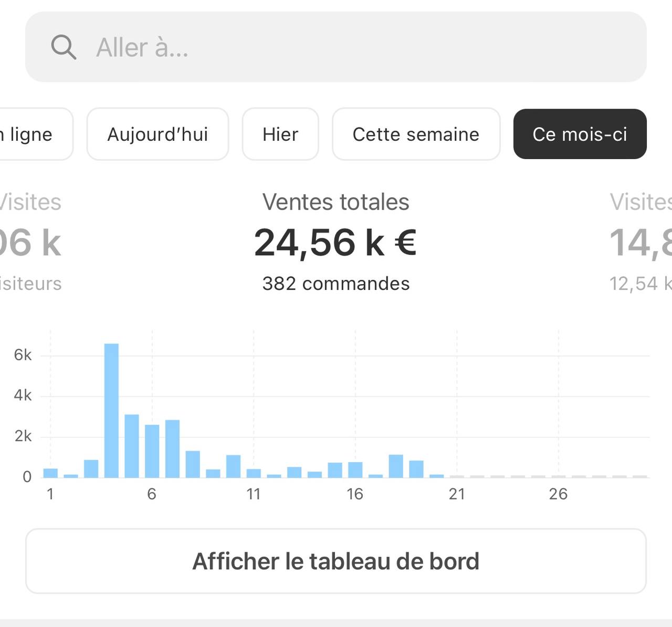Tap the Visites card at right edge

point(640,242)
